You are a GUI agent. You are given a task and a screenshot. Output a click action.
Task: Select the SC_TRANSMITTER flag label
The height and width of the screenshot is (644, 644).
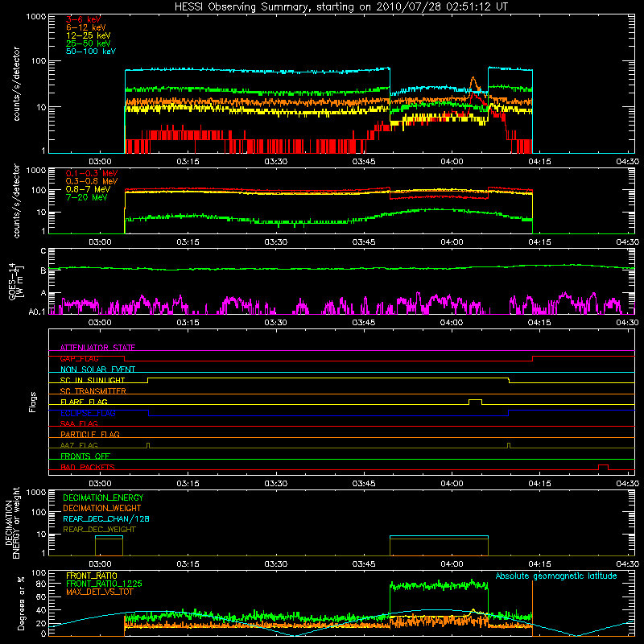coord(93,390)
